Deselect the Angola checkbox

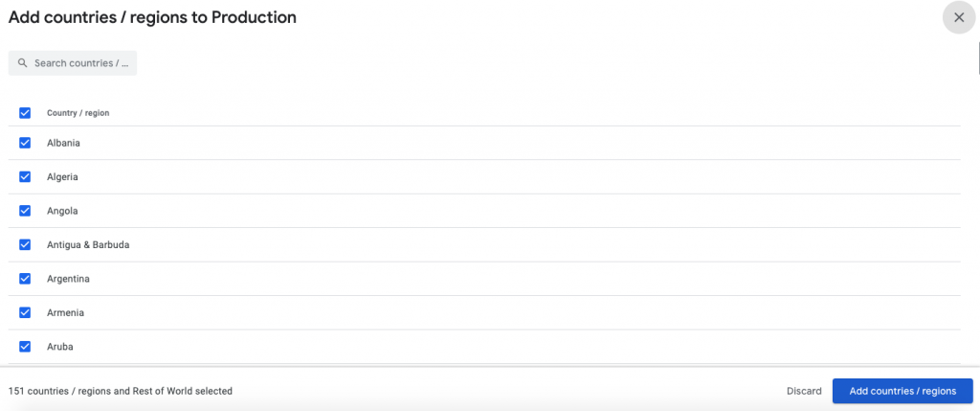tap(25, 211)
